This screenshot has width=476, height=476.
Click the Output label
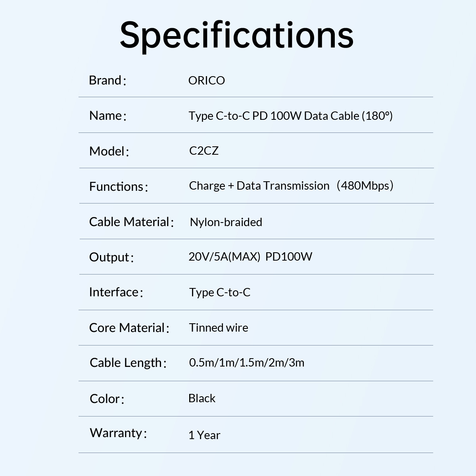coord(109,257)
